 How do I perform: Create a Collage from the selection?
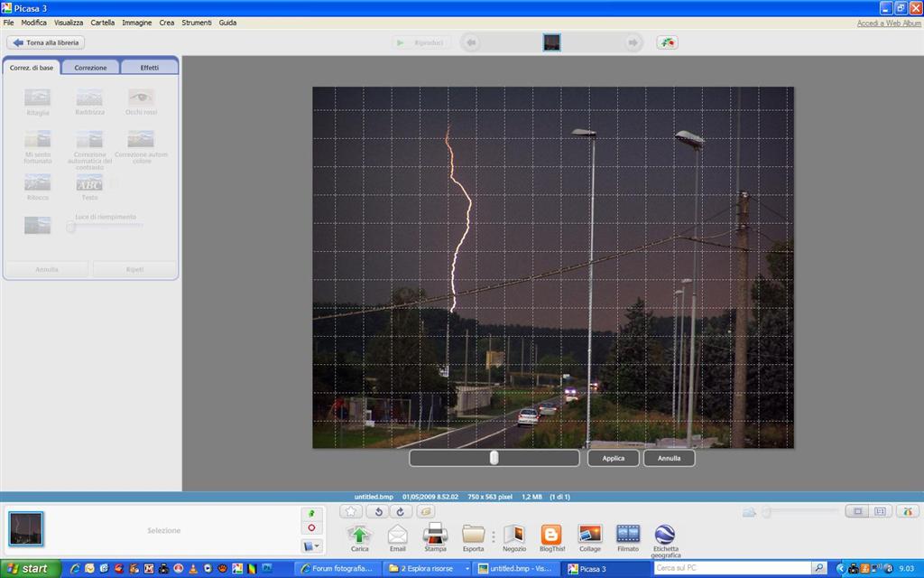point(590,535)
